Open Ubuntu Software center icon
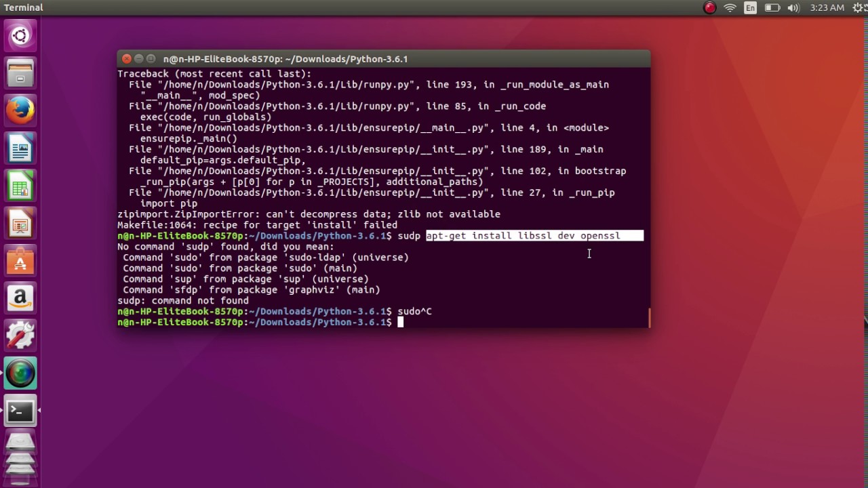 (20, 260)
